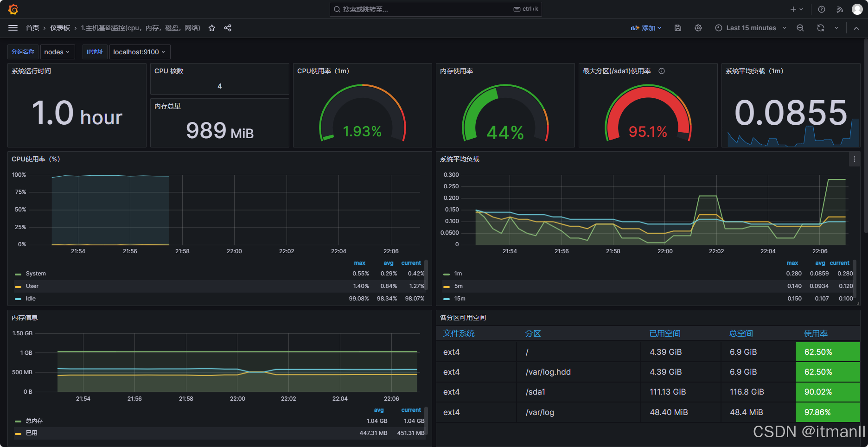
Task: Click the 90.02% usage cell
Action: [828, 392]
